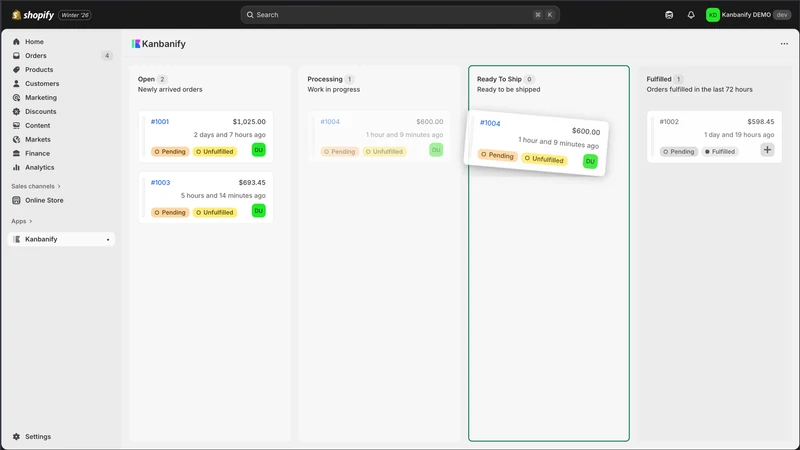Expand the Apps chevron
This screenshot has height=450, width=800.
coord(31,221)
